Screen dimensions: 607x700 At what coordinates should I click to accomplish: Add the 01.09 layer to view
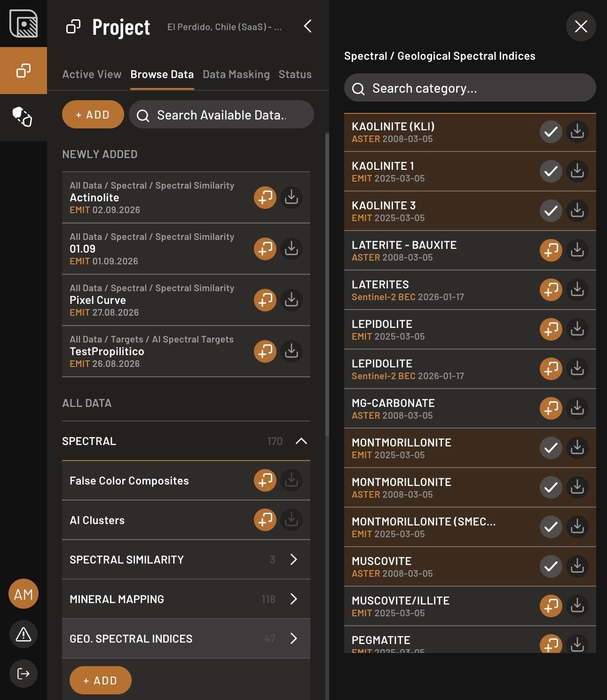pos(265,248)
